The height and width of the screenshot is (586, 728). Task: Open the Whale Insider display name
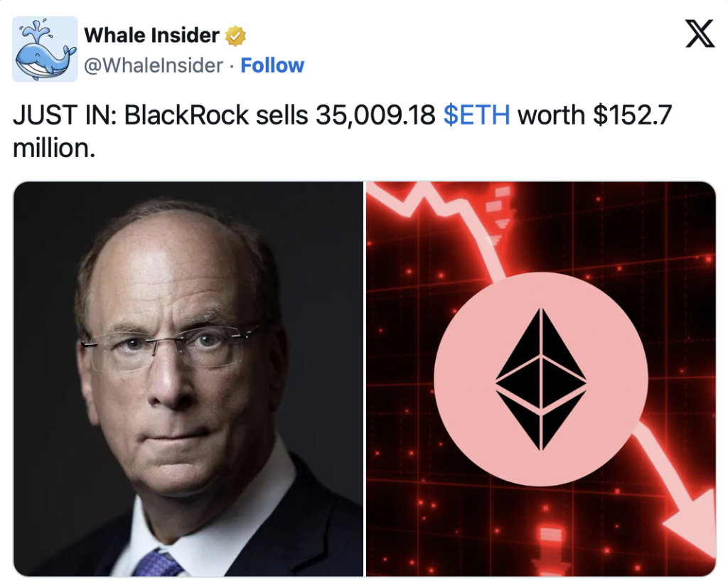pos(151,36)
